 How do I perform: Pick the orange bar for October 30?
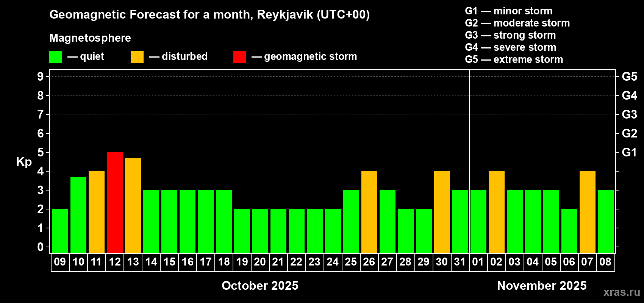pyautogui.click(x=442, y=212)
